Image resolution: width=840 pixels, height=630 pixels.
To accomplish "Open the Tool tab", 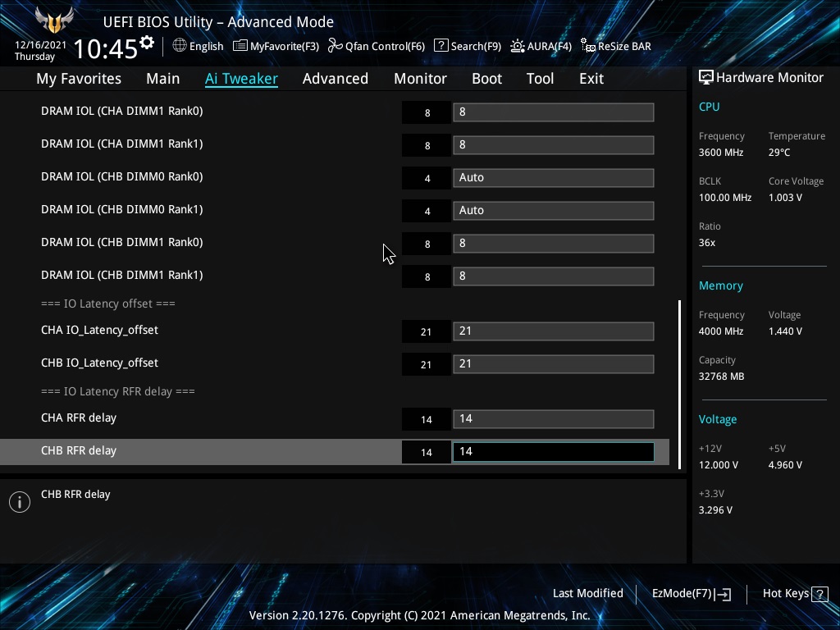I will 540,79.
